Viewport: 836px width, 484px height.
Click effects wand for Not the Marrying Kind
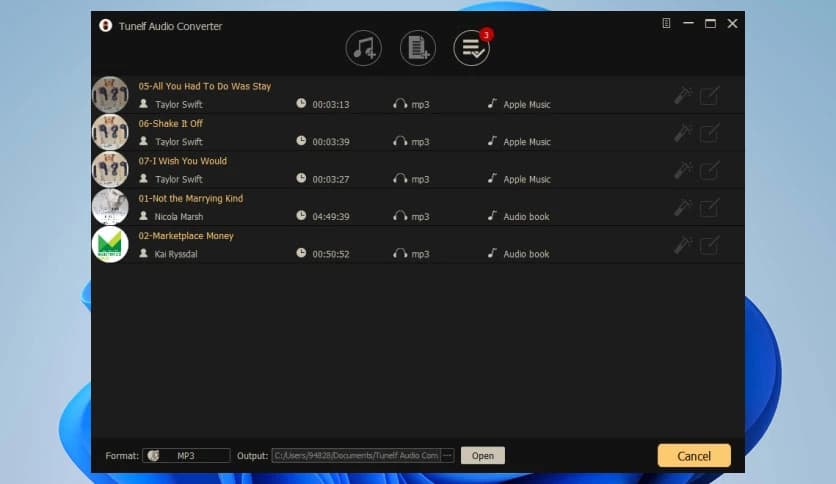click(682, 207)
